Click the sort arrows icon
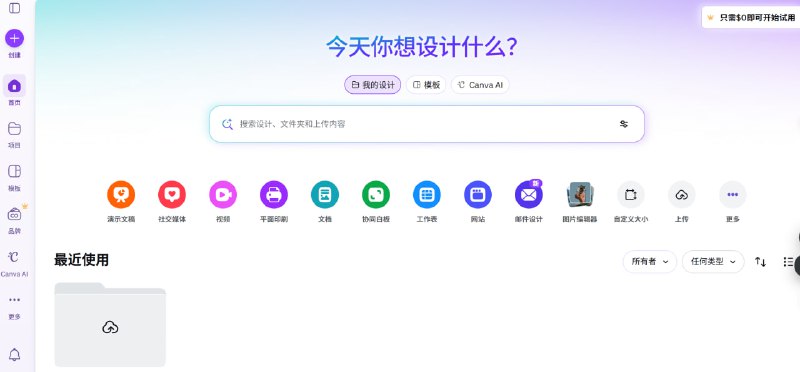Screen dimensions: 800x372 click(x=761, y=262)
